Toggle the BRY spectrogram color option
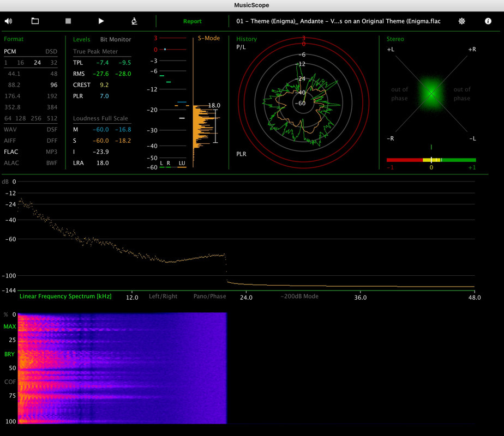 tap(9, 354)
